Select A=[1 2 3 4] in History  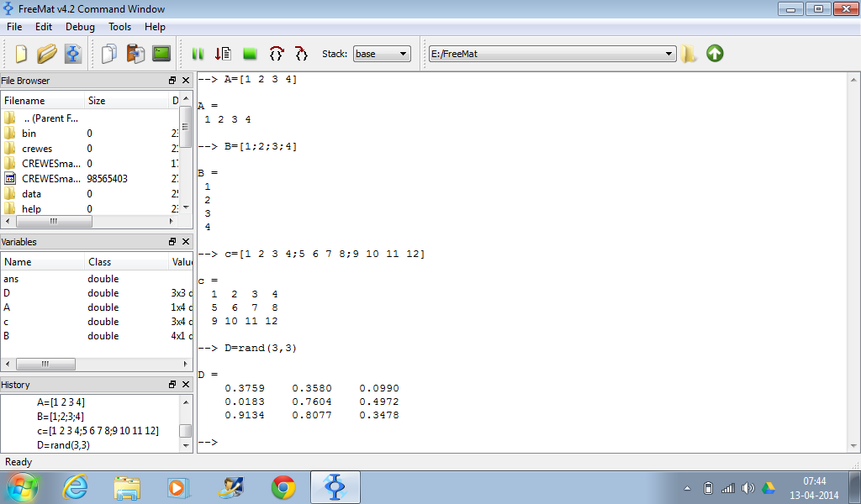(61, 402)
